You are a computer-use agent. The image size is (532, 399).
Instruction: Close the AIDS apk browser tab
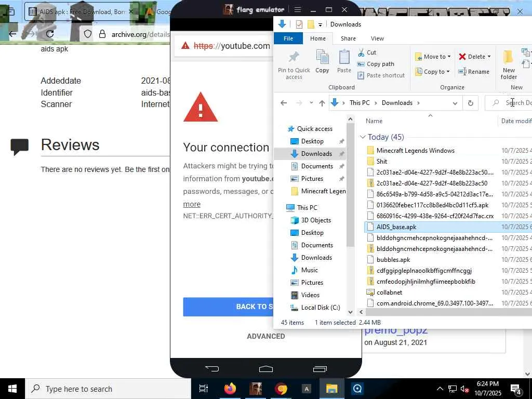point(131,11)
